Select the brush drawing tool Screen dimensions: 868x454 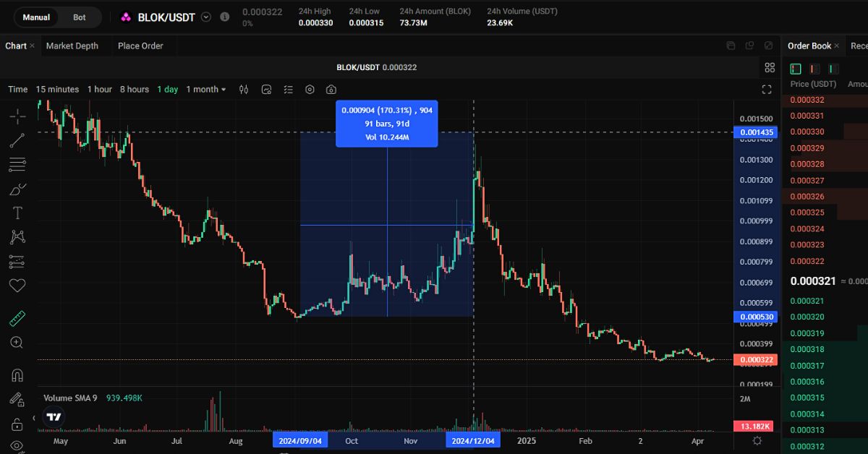17,189
